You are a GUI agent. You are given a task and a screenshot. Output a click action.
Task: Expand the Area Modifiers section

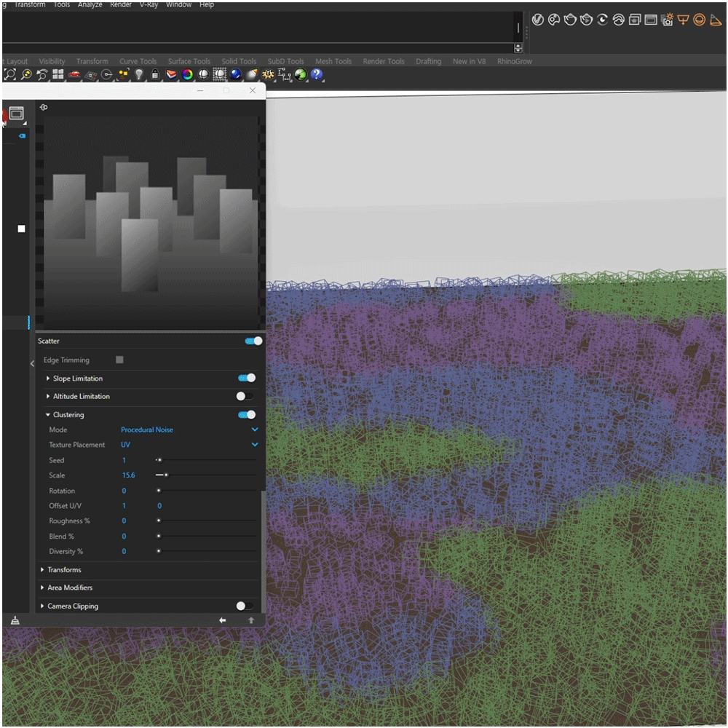[x=42, y=587]
